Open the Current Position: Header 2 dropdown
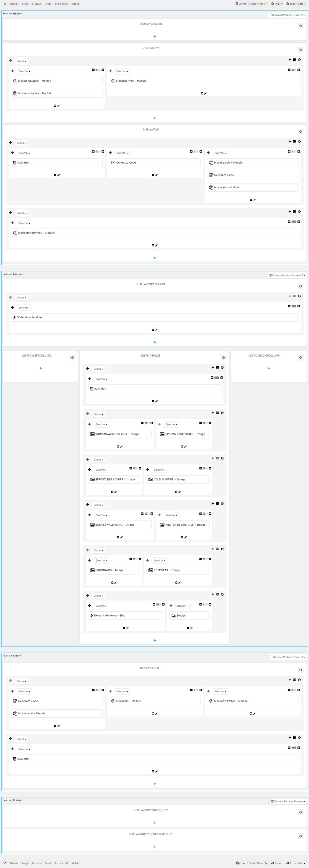The height and width of the screenshot is (868, 309). tap(287, 15)
